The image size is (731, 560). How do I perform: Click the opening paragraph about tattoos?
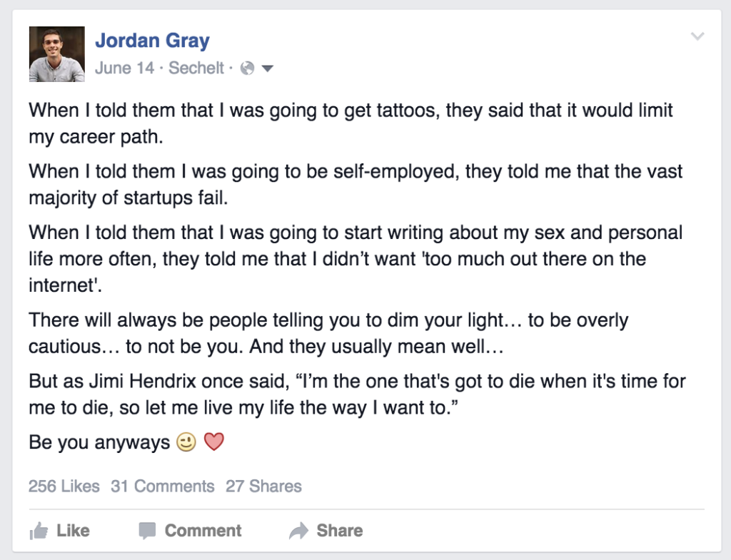(x=350, y=123)
